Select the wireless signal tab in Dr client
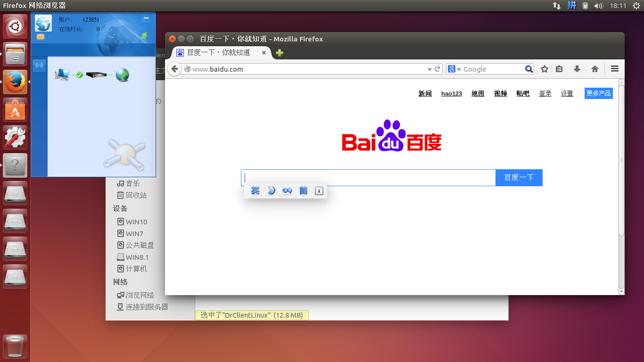 tap(39, 66)
